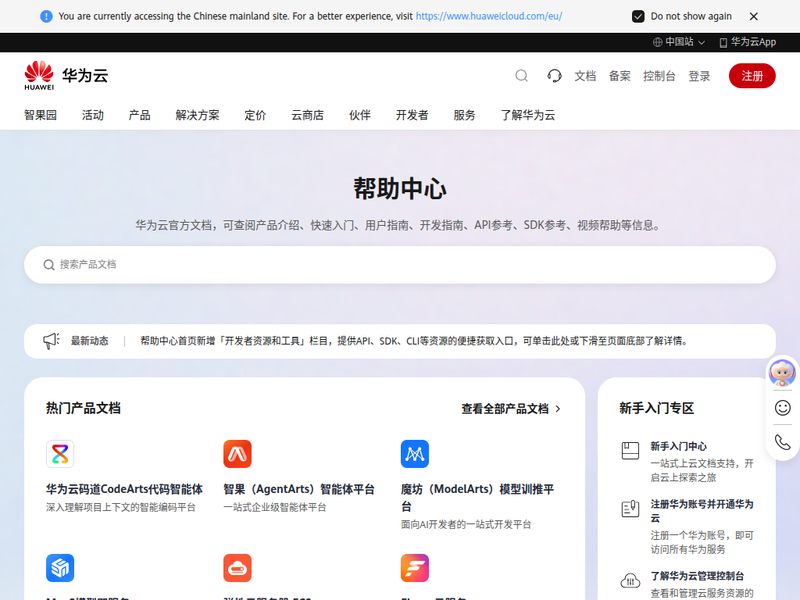The width and height of the screenshot is (800, 600).
Task: Click the magnifier icon inside the search field
Action: tap(48, 265)
